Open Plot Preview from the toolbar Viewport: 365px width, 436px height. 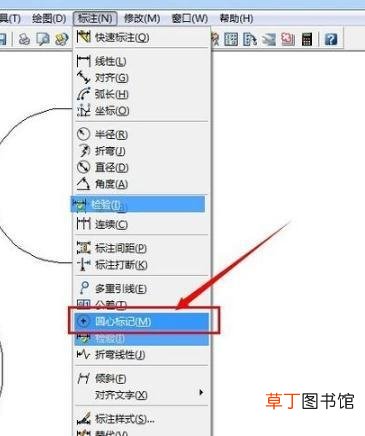[42, 39]
